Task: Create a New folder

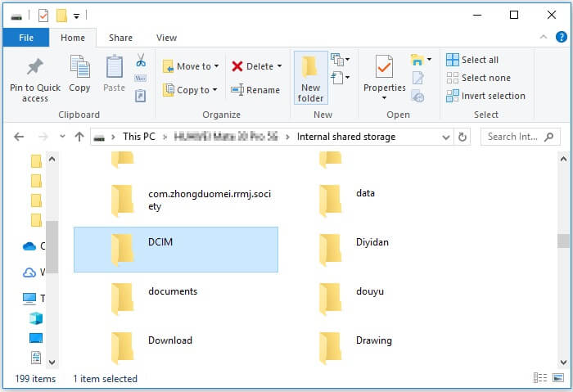Action: (x=310, y=78)
